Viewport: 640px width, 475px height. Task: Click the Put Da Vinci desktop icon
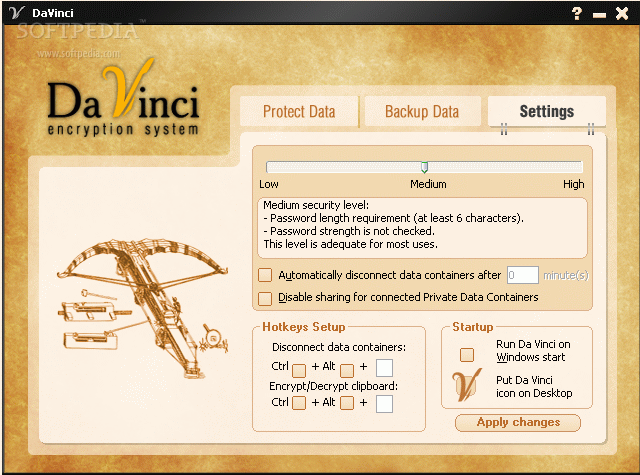click(x=467, y=385)
